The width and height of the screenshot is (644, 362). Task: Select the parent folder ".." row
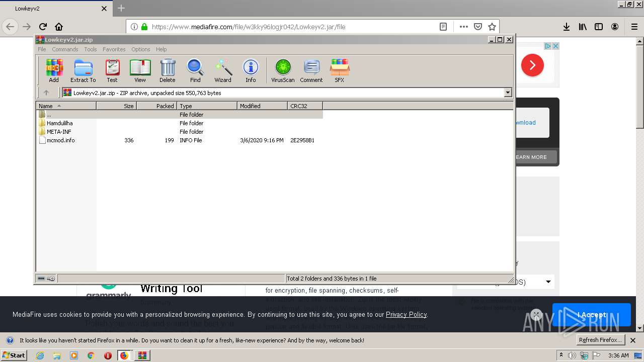pyautogui.click(x=180, y=114)
